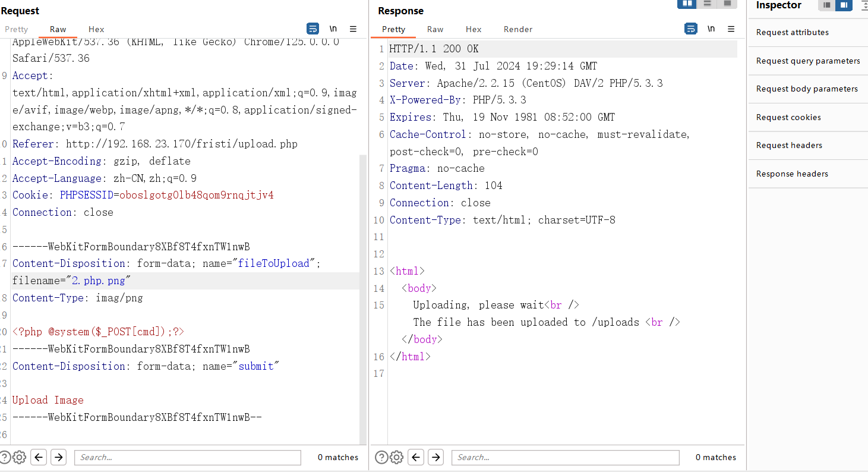Click the Inspector panel title
Image resolution: width=868 pixels, height=472 pixels.
point(779,5)
